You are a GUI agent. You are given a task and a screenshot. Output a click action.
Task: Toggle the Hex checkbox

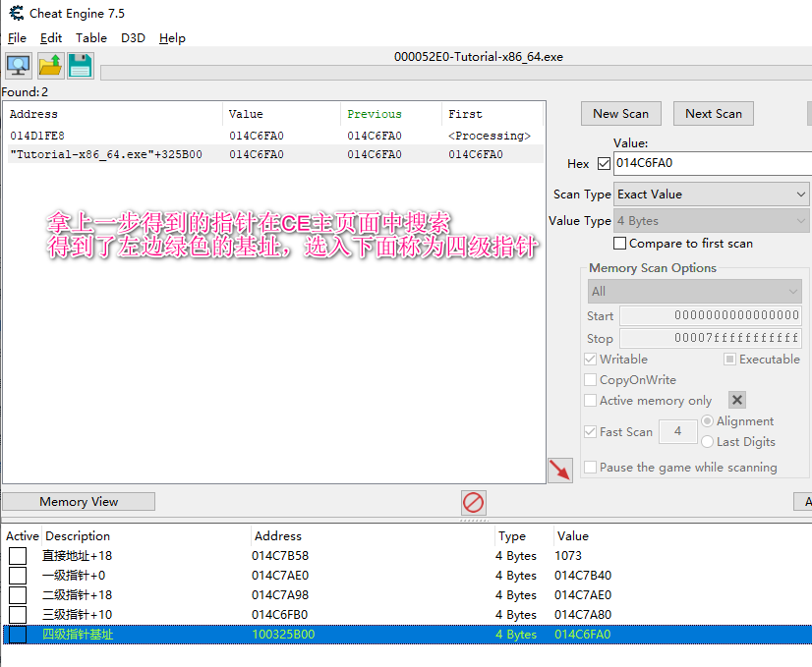tap(604, 163)
